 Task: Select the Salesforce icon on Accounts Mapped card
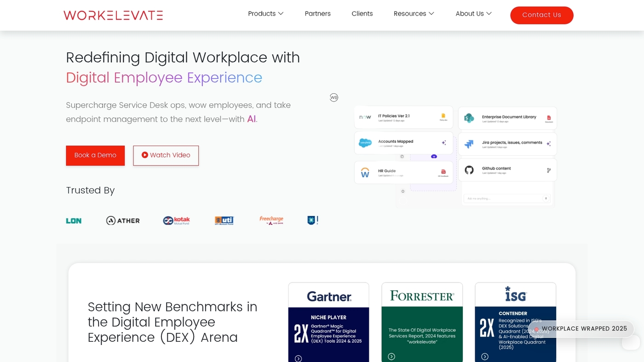point(365,143)
